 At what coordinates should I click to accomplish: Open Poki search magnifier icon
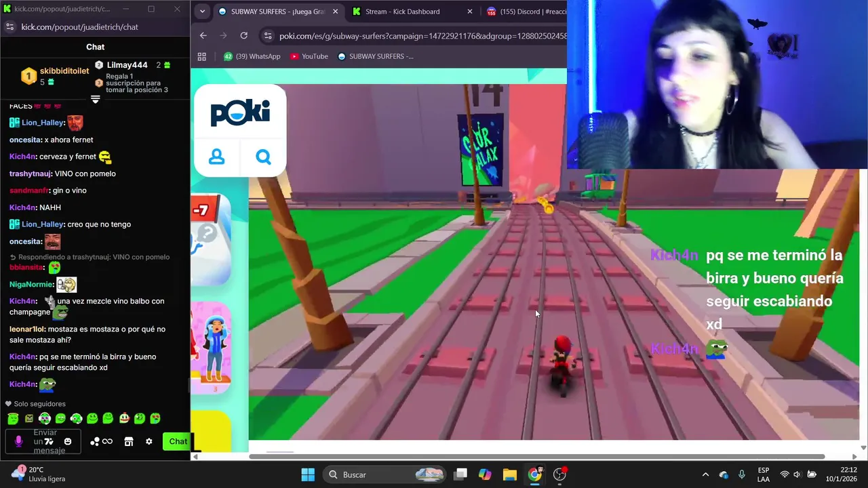click(263, 157)
